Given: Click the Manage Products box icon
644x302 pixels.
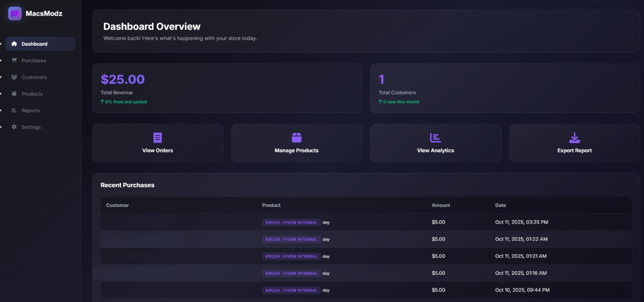Looking at the screenshot, I should tap(296, 137).
